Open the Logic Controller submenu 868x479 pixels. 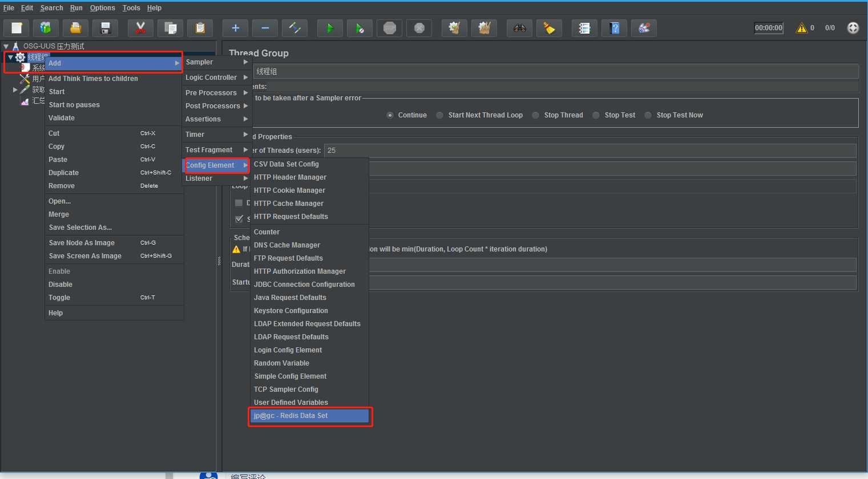coord(216,78)
